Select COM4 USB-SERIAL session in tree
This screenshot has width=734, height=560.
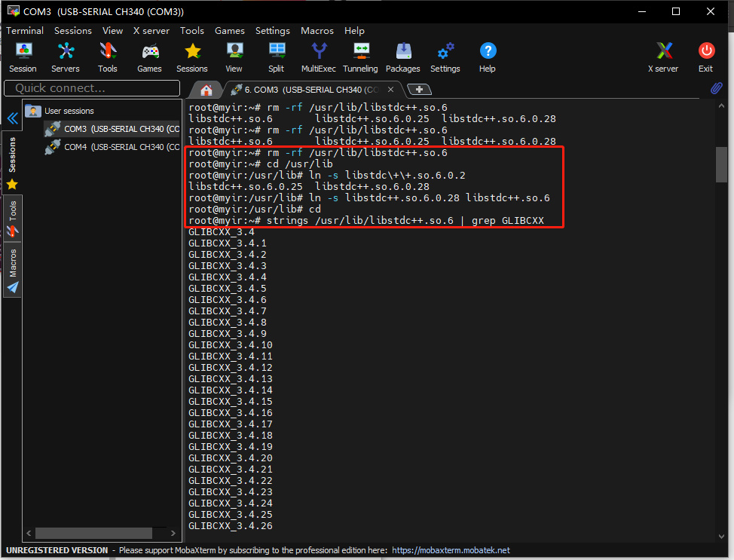click(112, 147)
